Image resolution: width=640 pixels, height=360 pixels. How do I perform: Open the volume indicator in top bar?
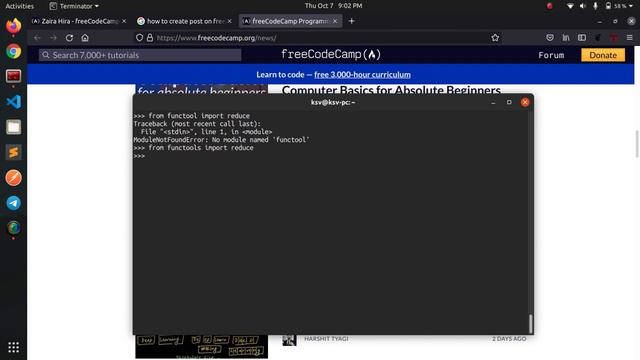pos(582,6)
